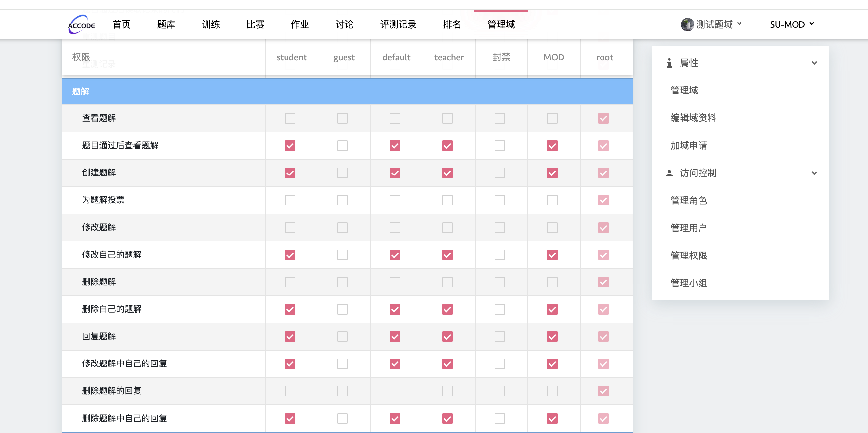This screenshot has height=433, width=868.
Task: Click the student column header
Action: coord(291,58)
